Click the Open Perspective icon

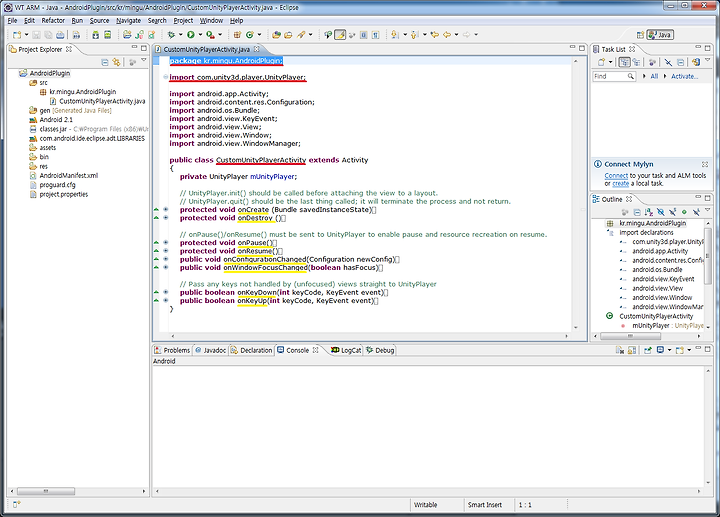(x=640, y=35)
